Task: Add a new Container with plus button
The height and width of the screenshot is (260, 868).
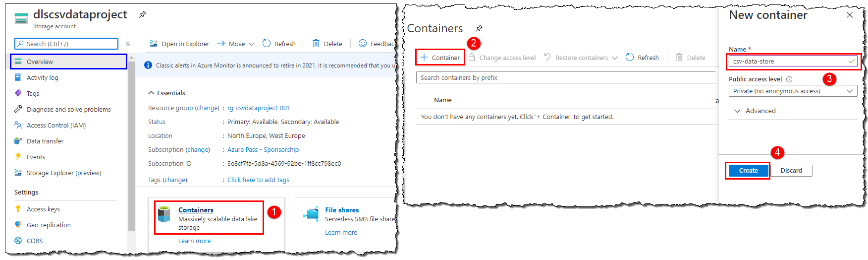Action: 440,58
